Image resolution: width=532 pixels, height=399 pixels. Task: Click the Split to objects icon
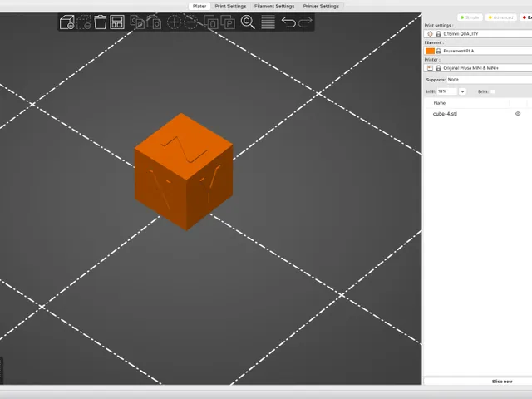(211, 22)
